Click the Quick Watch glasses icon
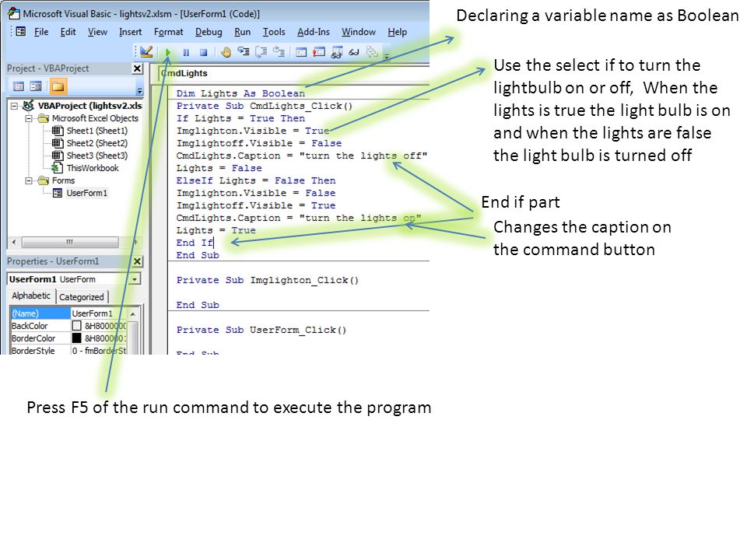 [x=354, y=52]
